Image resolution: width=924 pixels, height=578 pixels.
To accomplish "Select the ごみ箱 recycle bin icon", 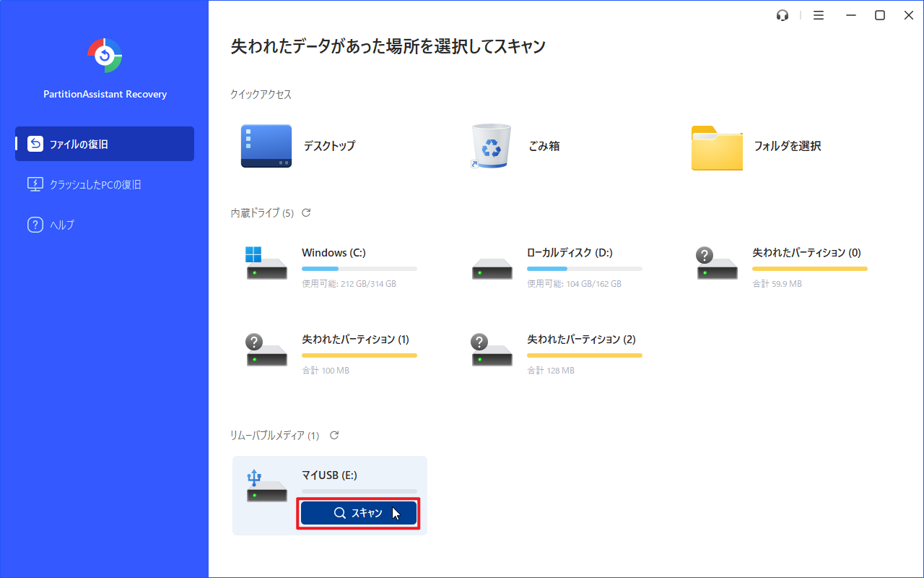I will click(x=491, y=146).
